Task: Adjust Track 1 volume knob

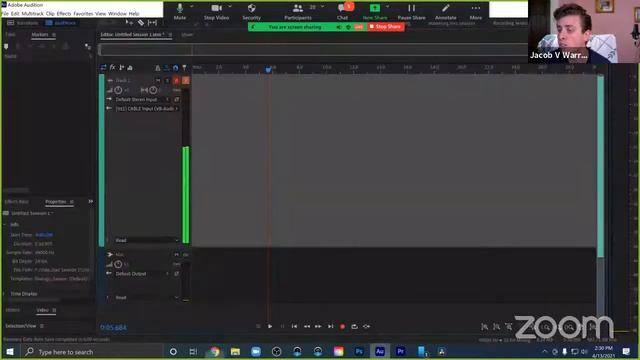Action: [x=118, y=90]
